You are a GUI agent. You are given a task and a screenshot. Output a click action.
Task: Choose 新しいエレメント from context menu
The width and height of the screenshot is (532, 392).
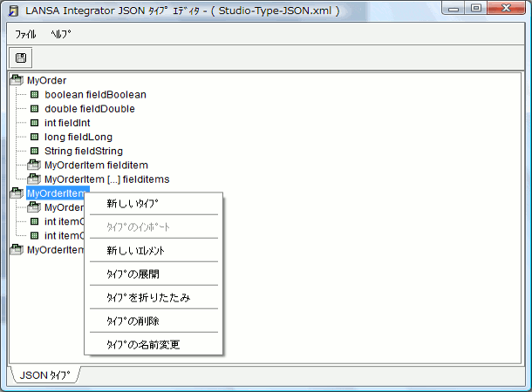point(153,250)
